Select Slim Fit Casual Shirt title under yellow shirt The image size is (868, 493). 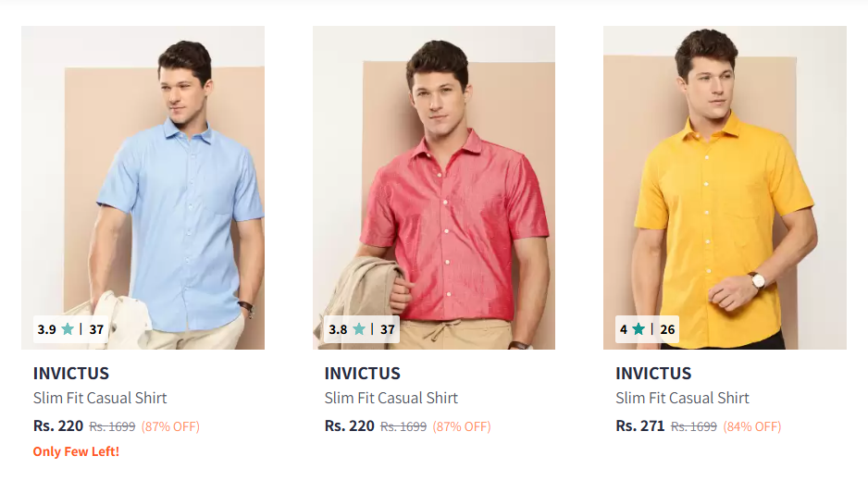[x=682, y=398]
